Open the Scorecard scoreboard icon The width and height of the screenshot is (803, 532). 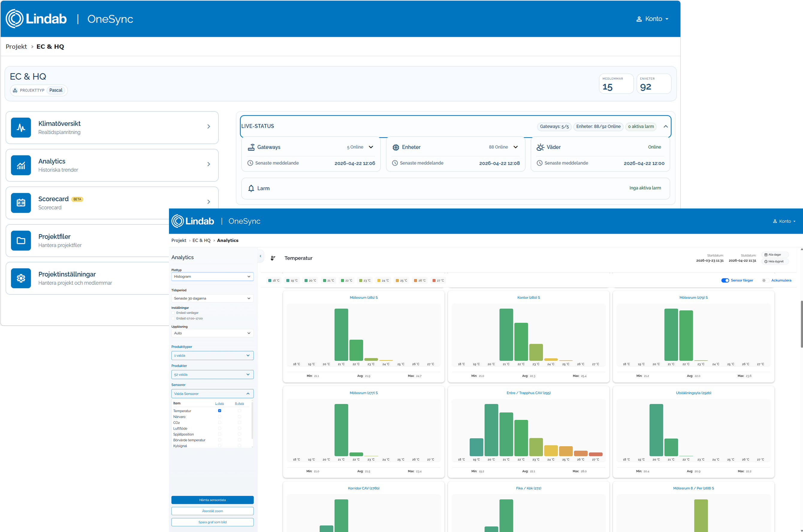click(21, 203)
